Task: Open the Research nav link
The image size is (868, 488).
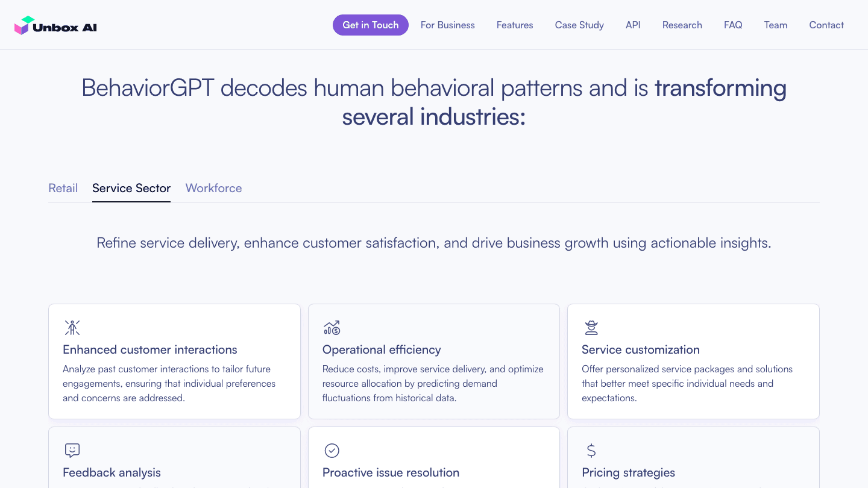Action: pyautogui.click(x=682, y=25)
